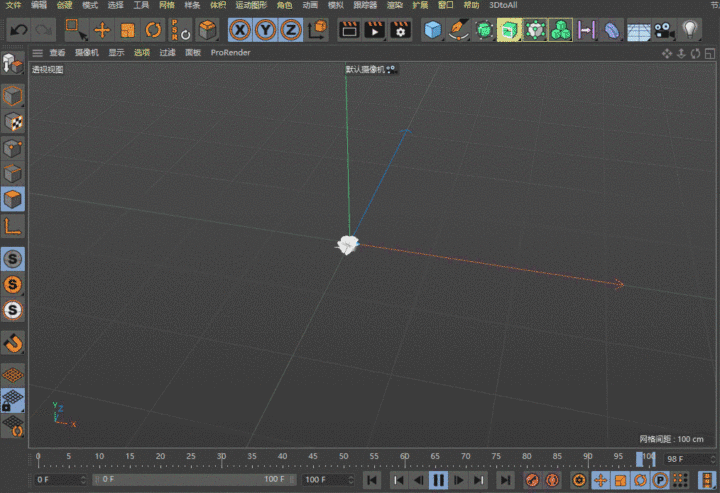Open the floor environment palette

tap(638, 30)
